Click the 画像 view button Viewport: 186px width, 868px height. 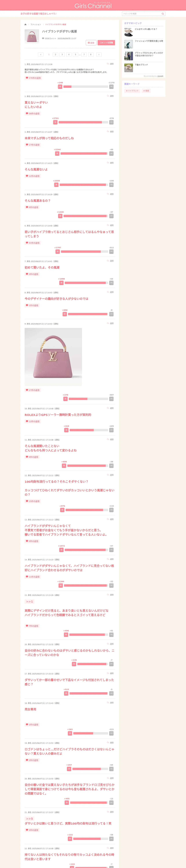click(91, 43)
